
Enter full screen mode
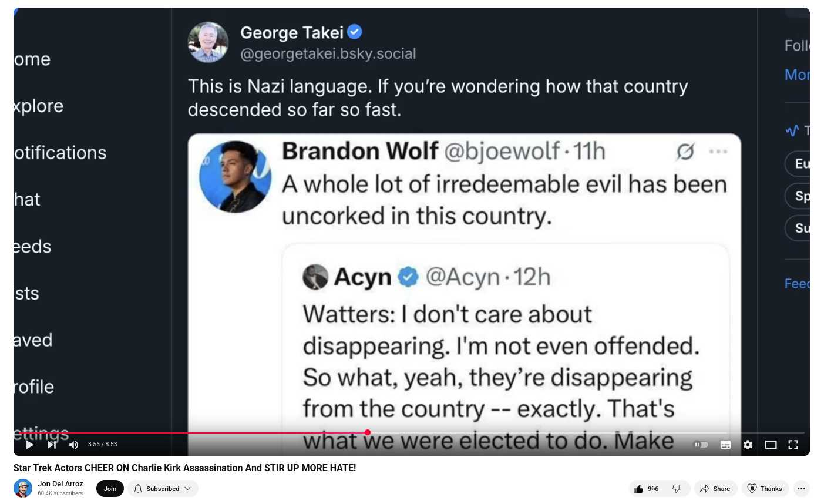click(x=793, y=445)
